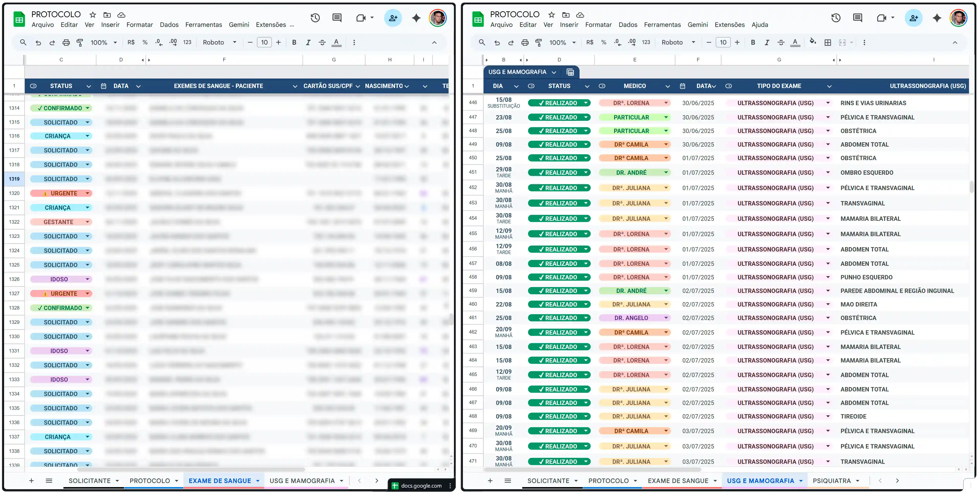
Task: Click share person icon in right window
Action: pos(914,18)
